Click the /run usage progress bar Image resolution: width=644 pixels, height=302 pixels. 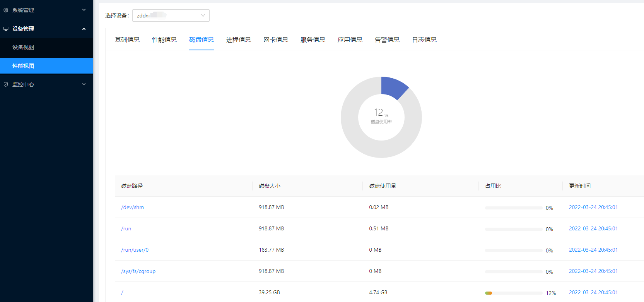pyautogui.click(x=514, y=229)
